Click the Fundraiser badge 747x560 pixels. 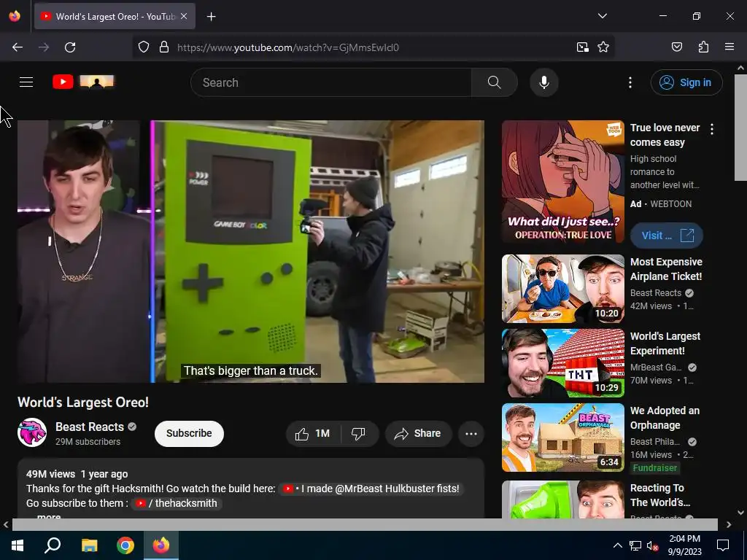click(x=655, y=467)
